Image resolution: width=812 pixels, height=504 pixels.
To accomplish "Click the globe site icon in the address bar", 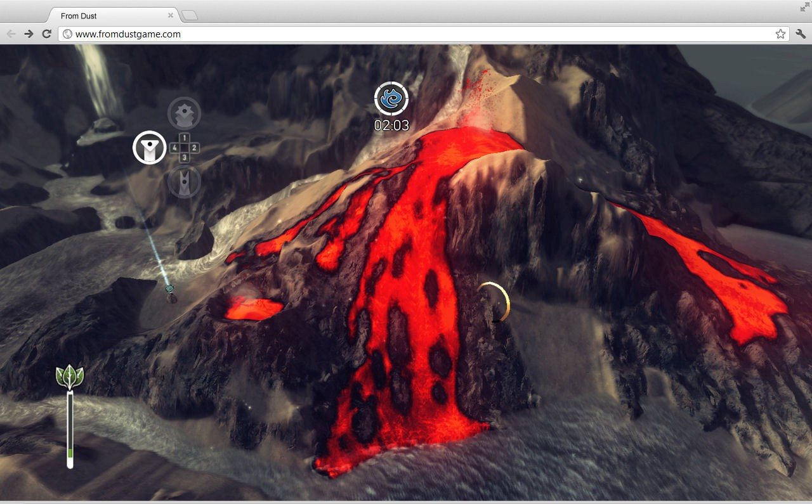I will pyautogui.click(x=67, y=34).
